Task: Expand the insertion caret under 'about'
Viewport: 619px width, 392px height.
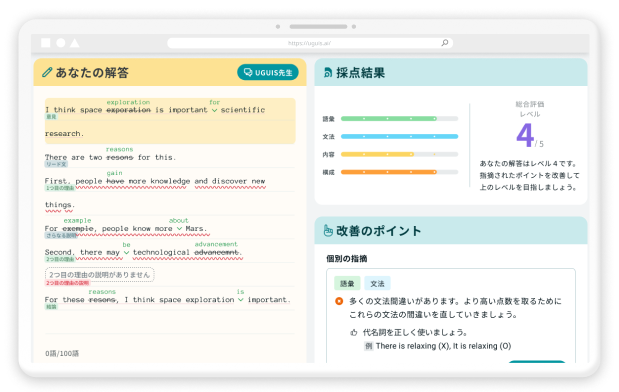Action: coord(179,229)
